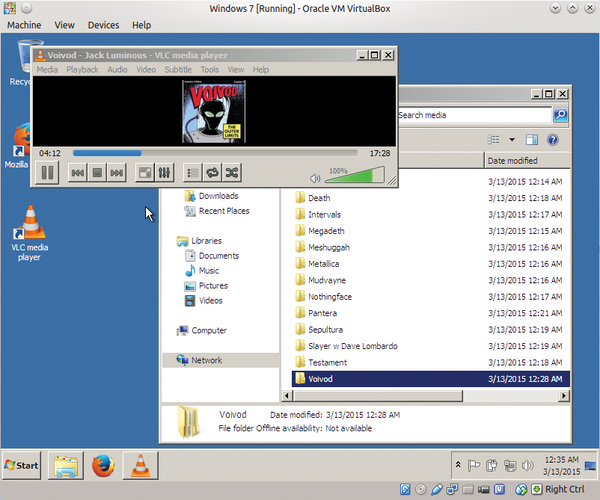Click the previous track button
600x500 pixels.
77,173
